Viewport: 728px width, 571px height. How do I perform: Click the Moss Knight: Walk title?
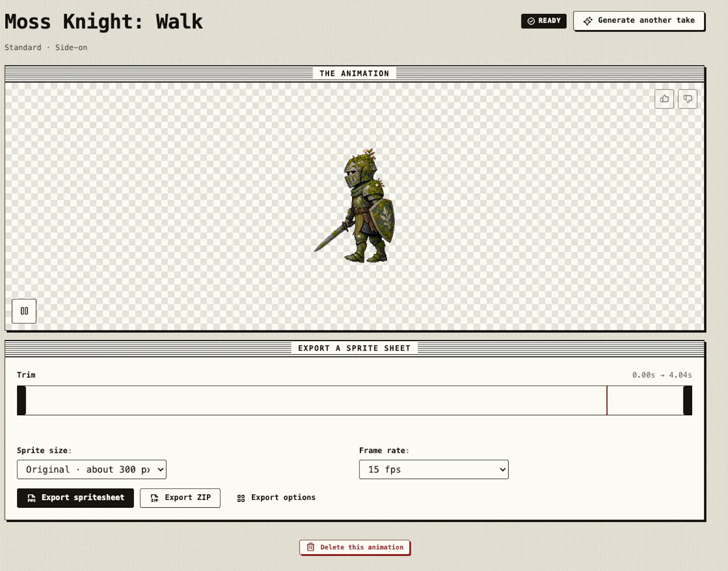[104, 21]
